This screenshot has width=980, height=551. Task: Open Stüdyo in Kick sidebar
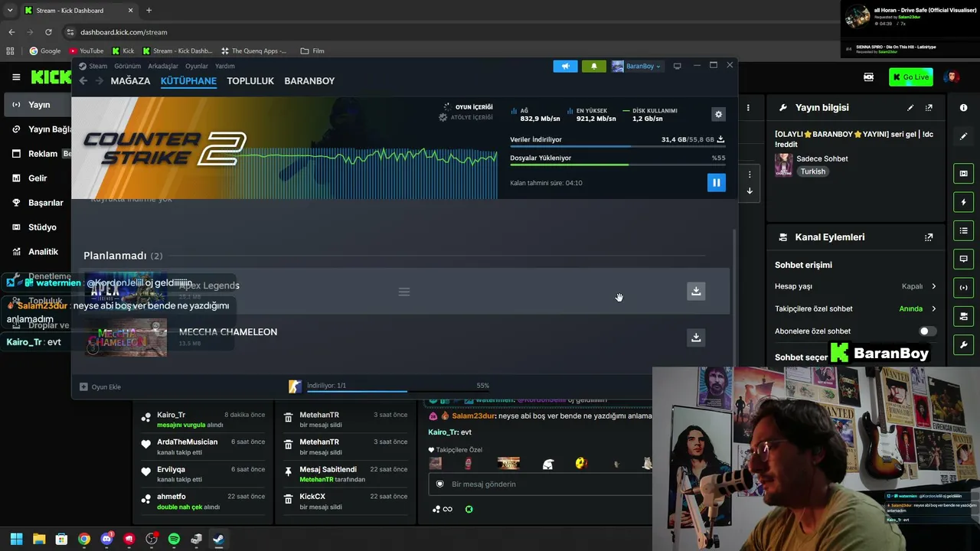[39, 227]
